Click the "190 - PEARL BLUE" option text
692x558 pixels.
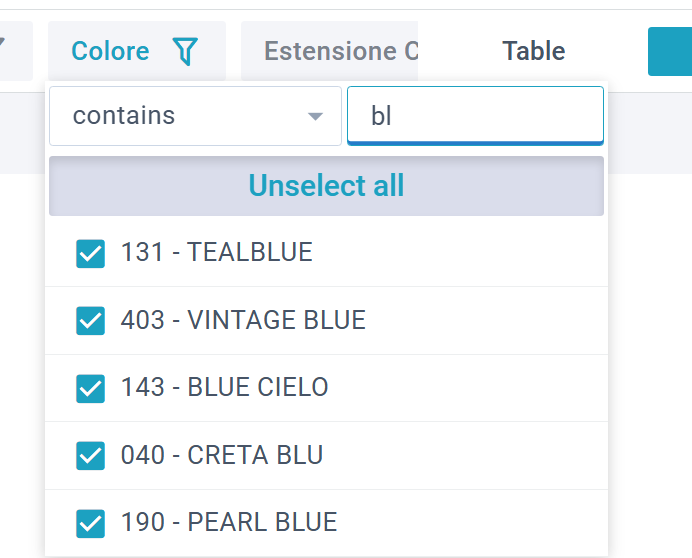pos(229,522)
